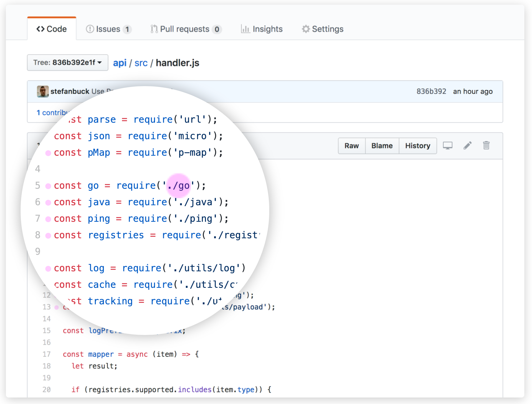
Task: Click the './java' require path
Action: (196, 202)
